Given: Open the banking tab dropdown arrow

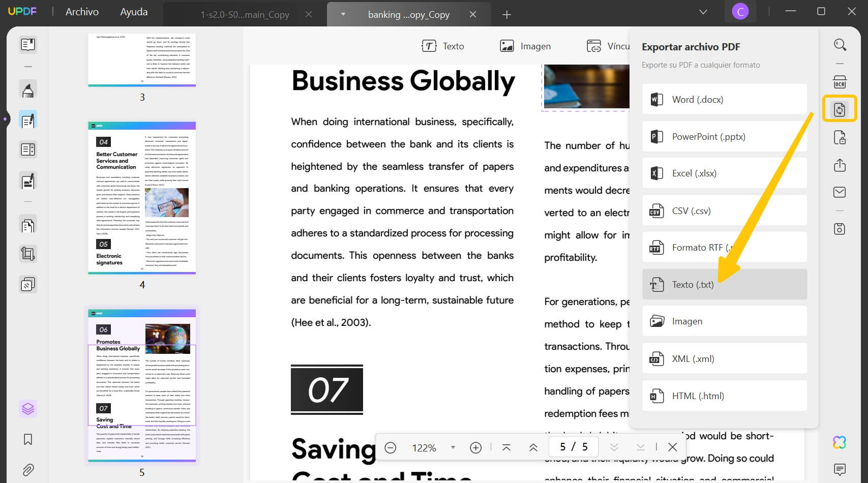Looking at the screenshot, I should 343,14.
